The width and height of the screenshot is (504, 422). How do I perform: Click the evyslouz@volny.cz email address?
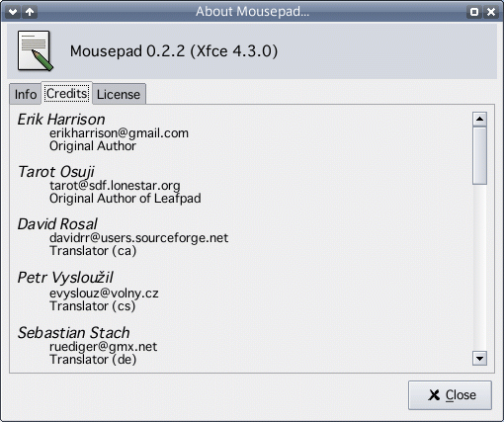104,293
